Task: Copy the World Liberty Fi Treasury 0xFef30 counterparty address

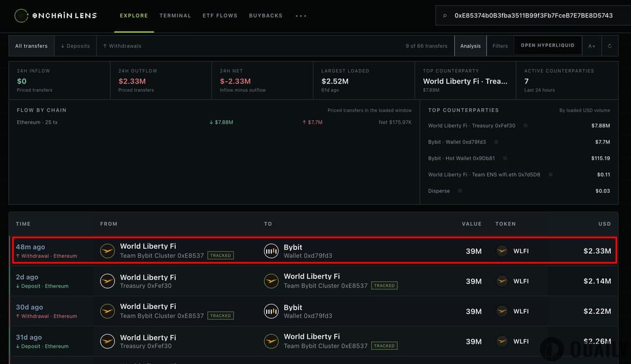Action: tap(525, 126)
